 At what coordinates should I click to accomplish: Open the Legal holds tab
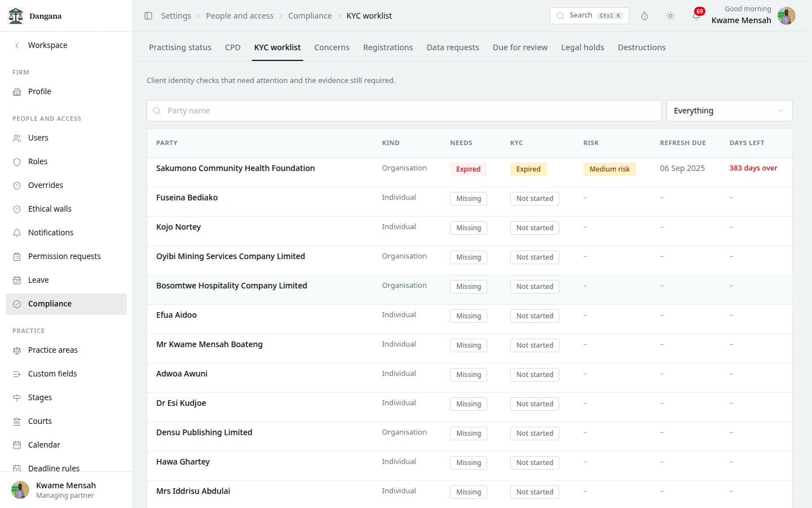[x=582, y=47]
